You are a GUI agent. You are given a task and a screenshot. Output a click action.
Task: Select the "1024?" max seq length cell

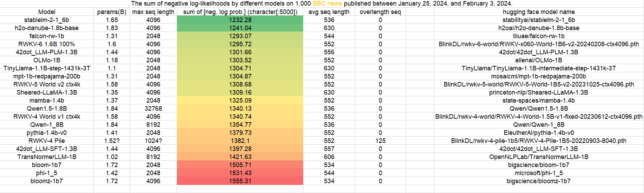[153, 141]
